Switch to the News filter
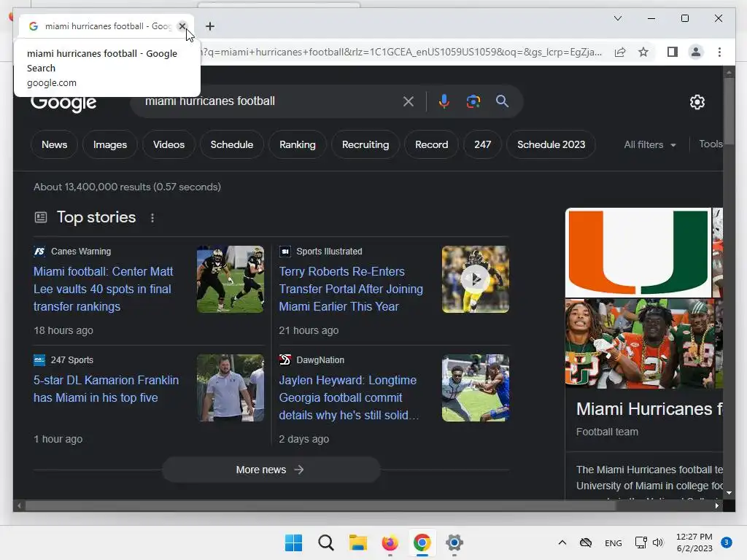 54,145
